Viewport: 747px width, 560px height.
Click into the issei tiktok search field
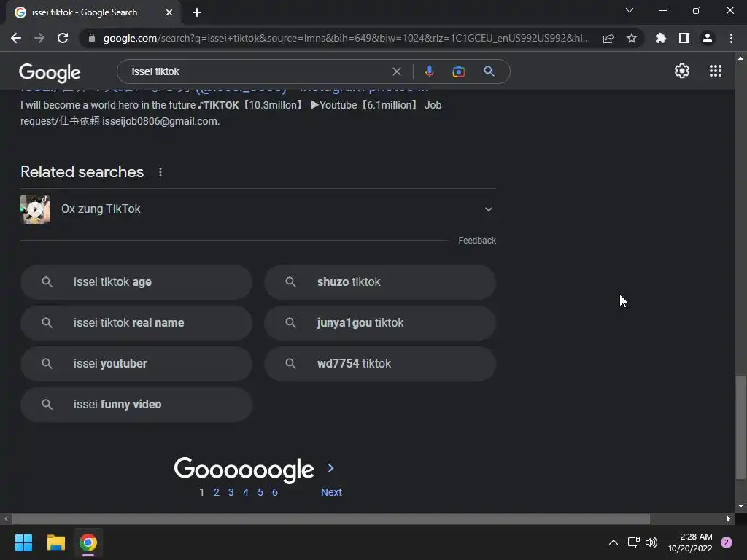[x=258, y=71]
